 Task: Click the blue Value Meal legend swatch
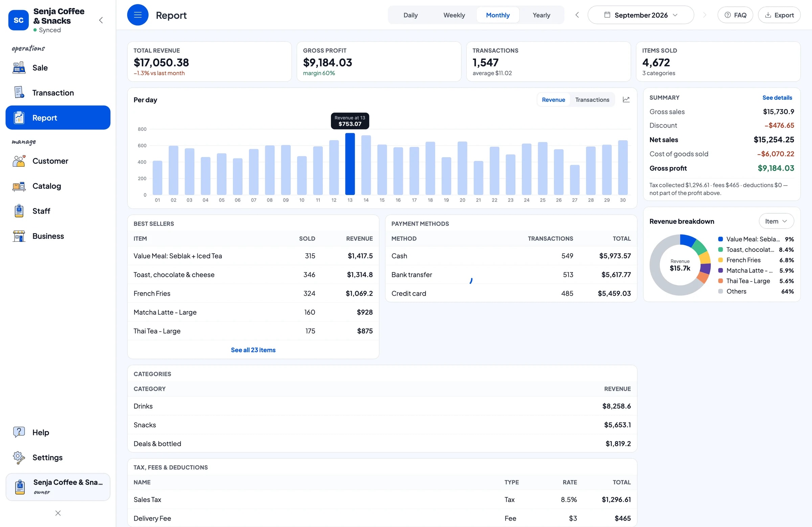pyautogui.click(x=720, y=239)
